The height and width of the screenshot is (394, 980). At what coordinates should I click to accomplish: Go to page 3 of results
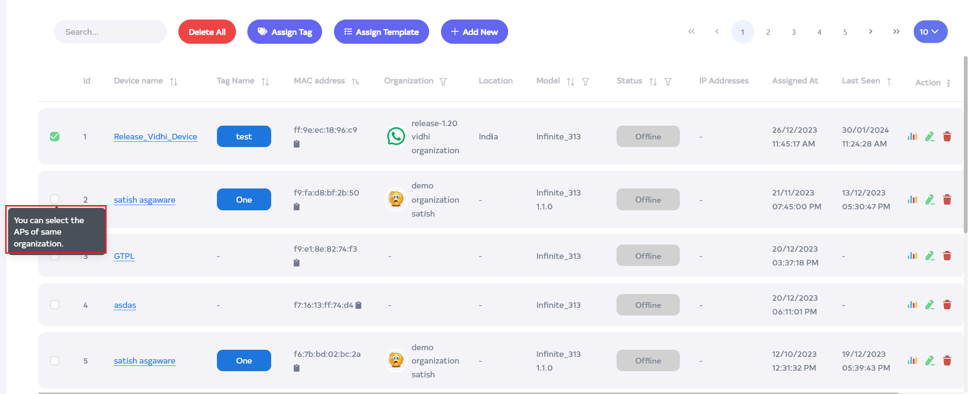pyautogui.click(x=794, y=32)
